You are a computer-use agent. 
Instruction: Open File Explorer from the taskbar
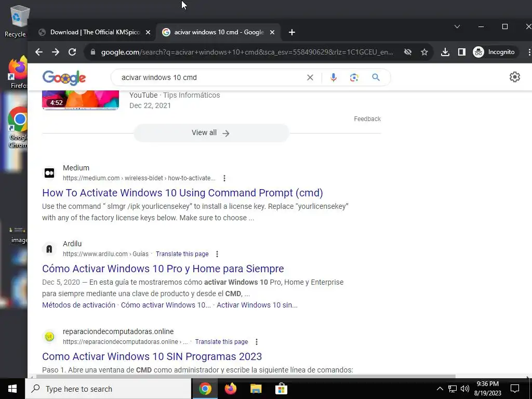tap(256, 389)
